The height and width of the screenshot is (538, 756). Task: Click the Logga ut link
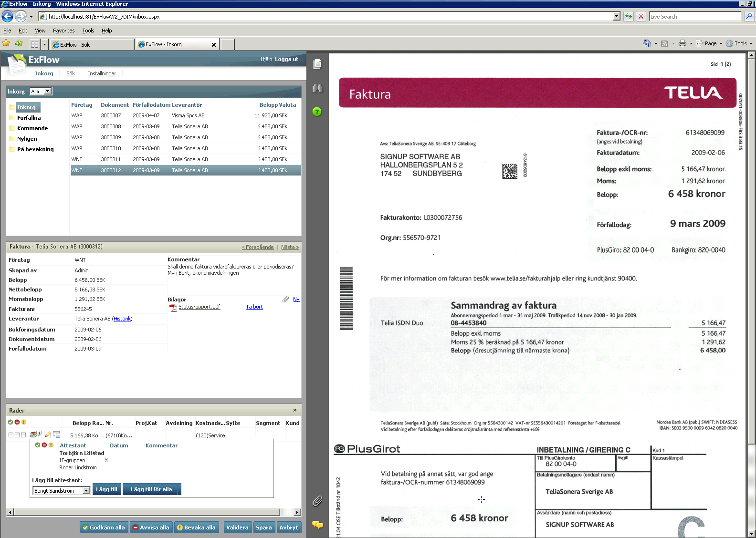286,60
